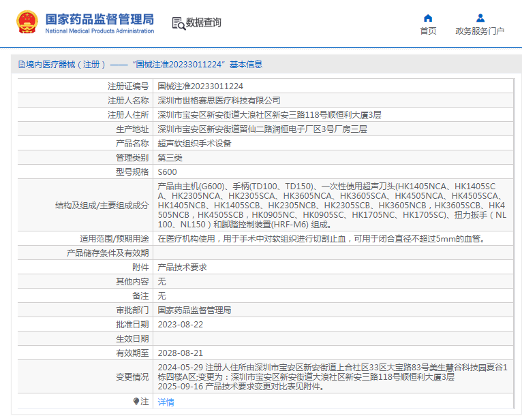Open the 政务服务门户 text label
The image size is (522, 420).
(480, 31)
